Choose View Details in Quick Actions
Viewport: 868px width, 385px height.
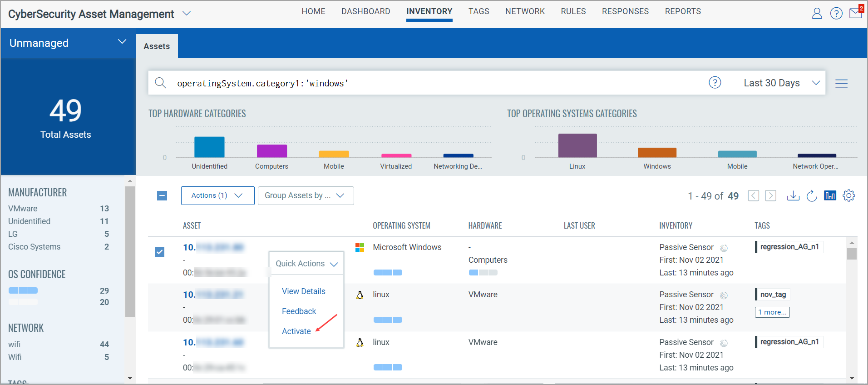303,291
